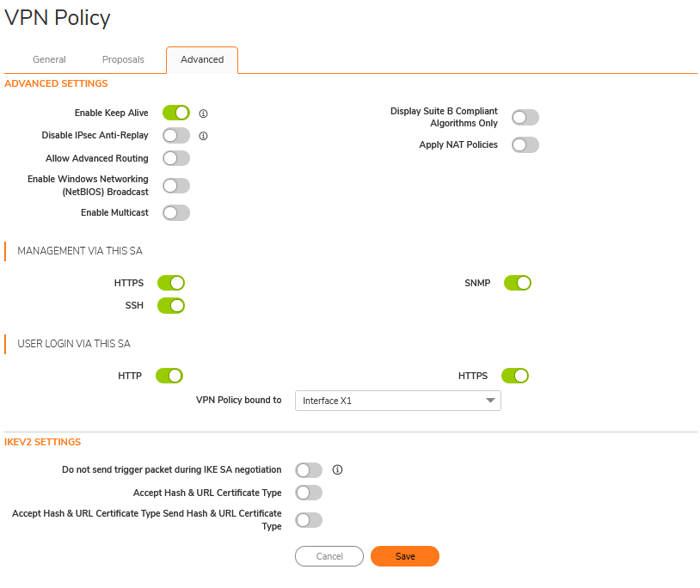Click the MANAGEMENT VIA THIS SA heading
700x588 pixels.
80,251
